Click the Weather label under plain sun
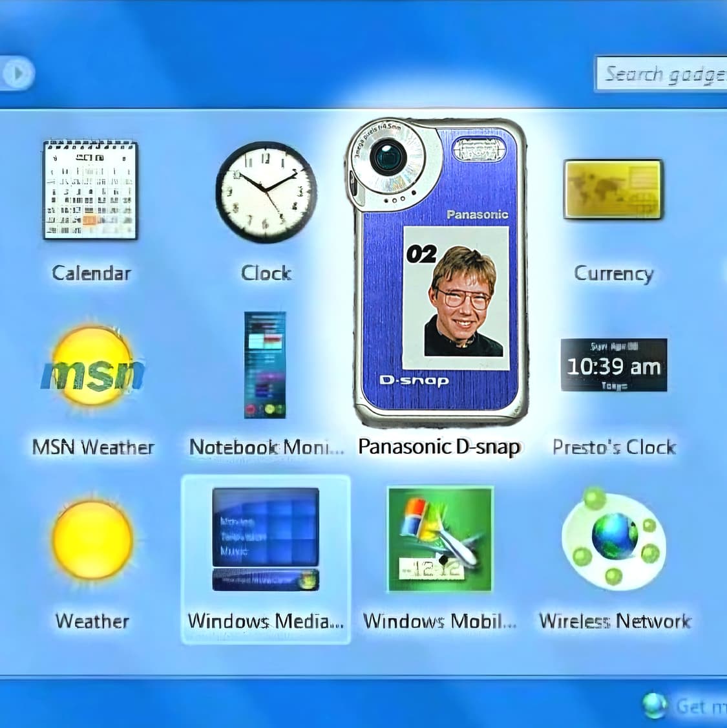727x728 pixels. pos(92,621)
